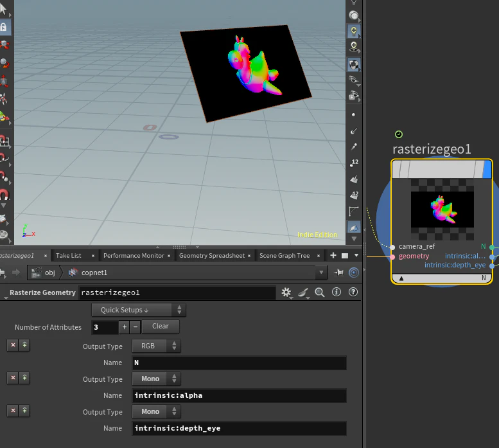Click the Normal Lighting bulb icon
Viewport: 499px width, 448px height.
(x=354, y=46)
